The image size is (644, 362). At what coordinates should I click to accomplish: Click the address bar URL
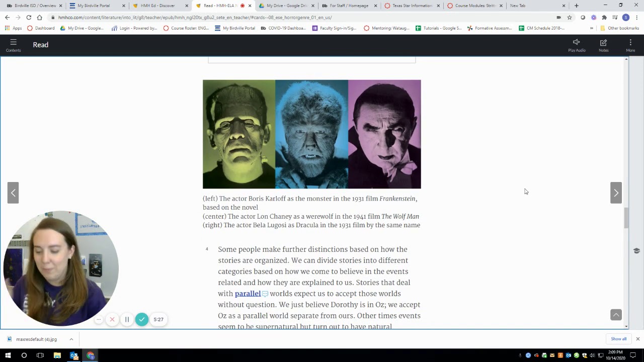(x=195, y=17)
